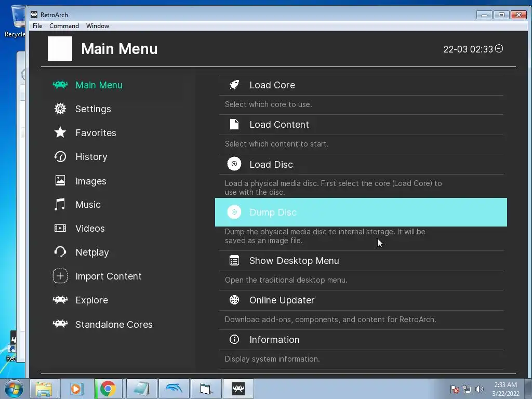Click the media player taskbar icon
Screen dimensions: 532x399
(76, 389)
